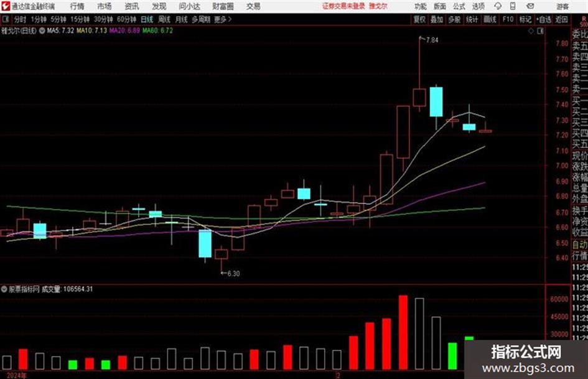The image size is (588, 379).
Task: Open the 功能 menu
Action: click(421, 6)
